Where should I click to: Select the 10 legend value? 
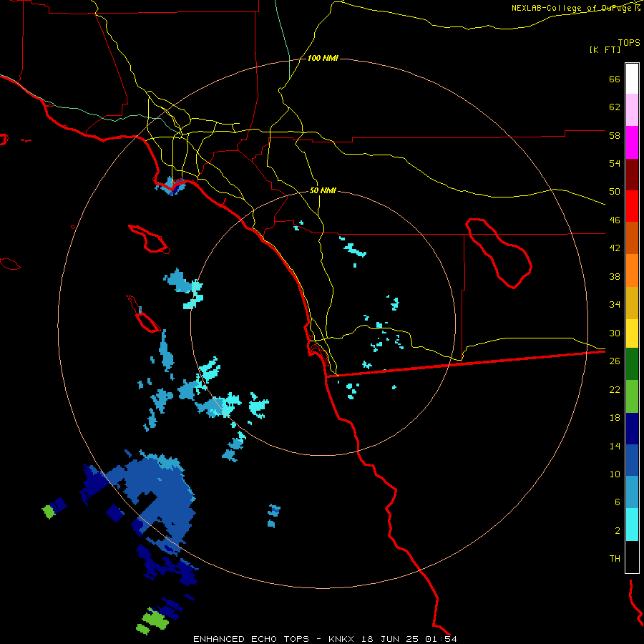(x=615, y=474)
